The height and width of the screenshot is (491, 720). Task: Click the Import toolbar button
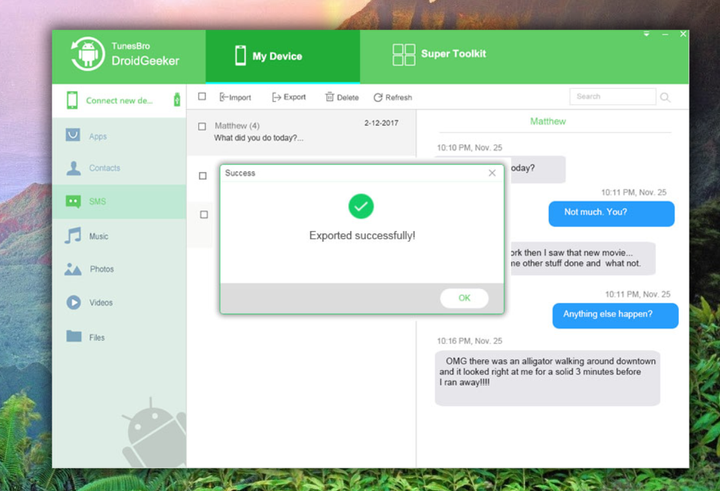coord(235,97)
